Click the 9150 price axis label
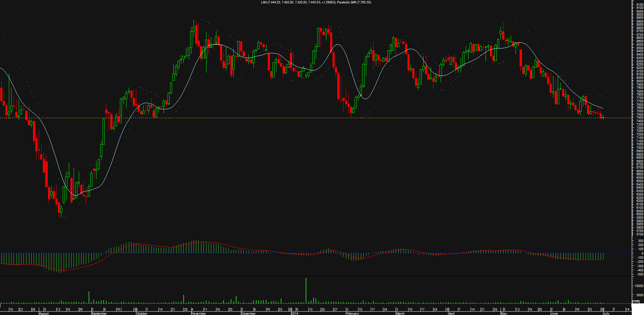Image resolution: width=644 pixels, height=315 pixels. [640, 4]
